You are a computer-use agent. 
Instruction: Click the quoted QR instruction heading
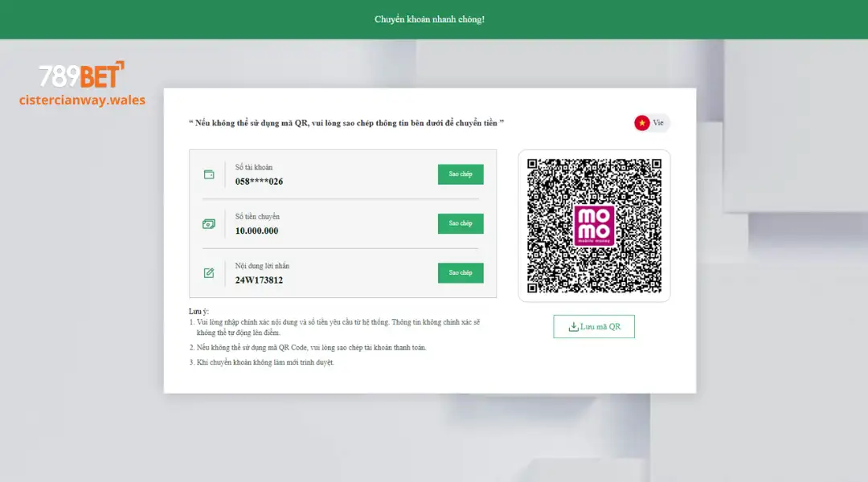click(x=346, y=123)
